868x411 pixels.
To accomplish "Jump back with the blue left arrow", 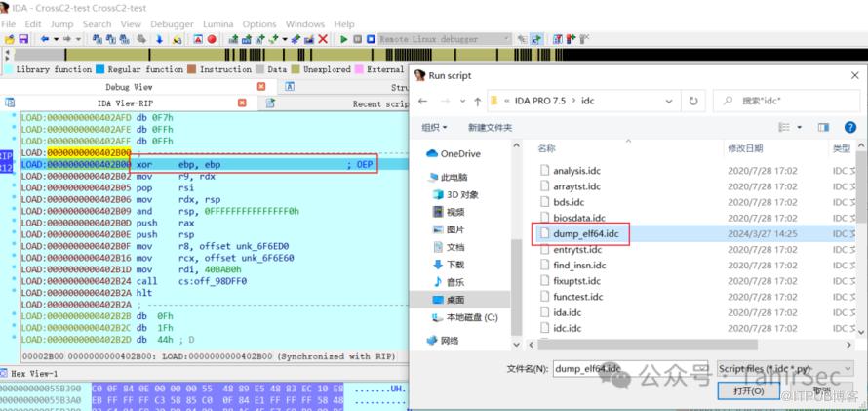I will coord(44,39).
